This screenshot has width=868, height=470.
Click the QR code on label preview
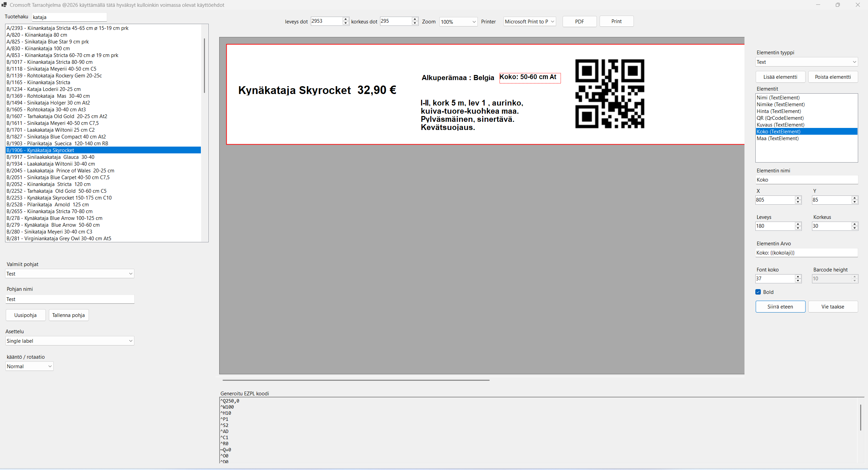tap(609, 94)
